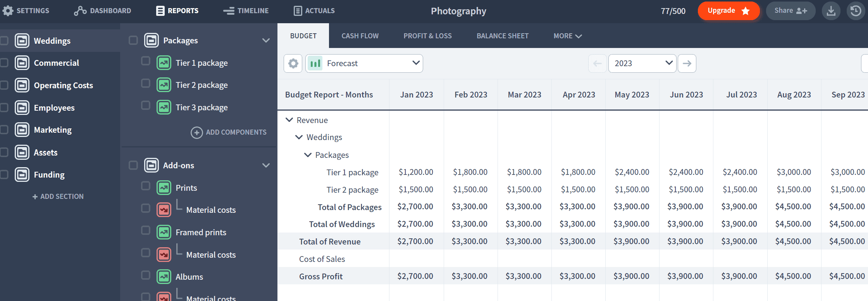Click the Upgrade button

[728, 10]
